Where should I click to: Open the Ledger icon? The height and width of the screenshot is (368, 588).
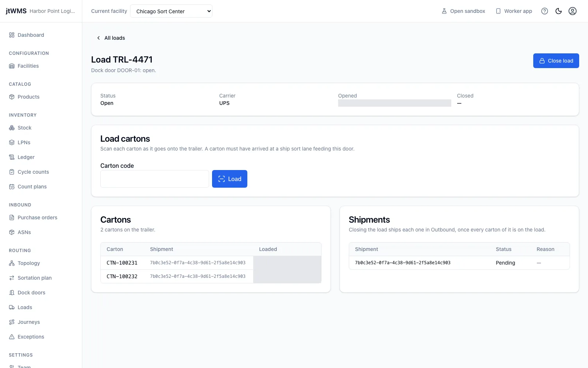coord(12,157)
